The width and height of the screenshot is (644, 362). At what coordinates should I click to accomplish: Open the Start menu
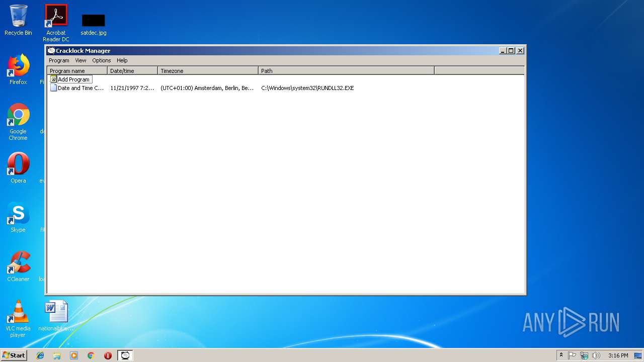point(14,355)
